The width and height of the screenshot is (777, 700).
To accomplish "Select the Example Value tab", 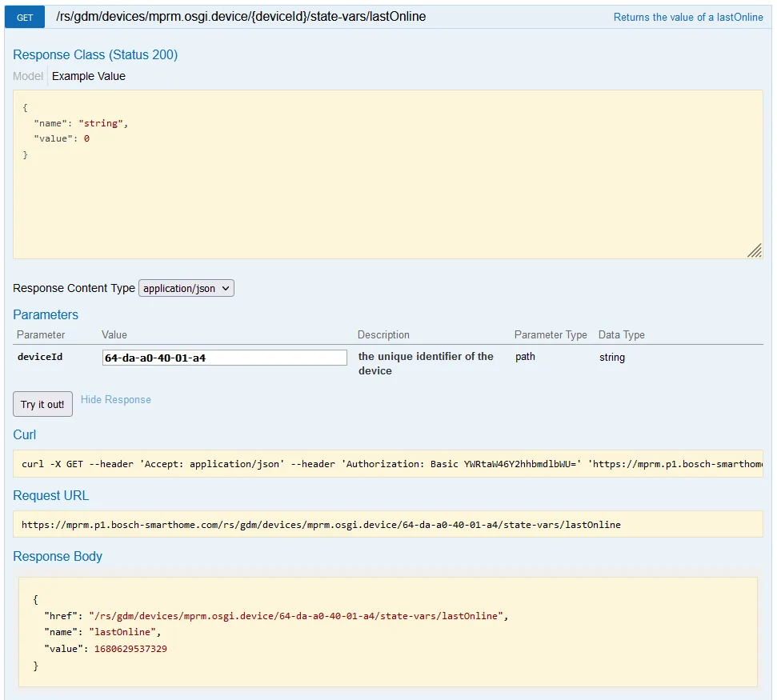I will (x=89, y=76).
